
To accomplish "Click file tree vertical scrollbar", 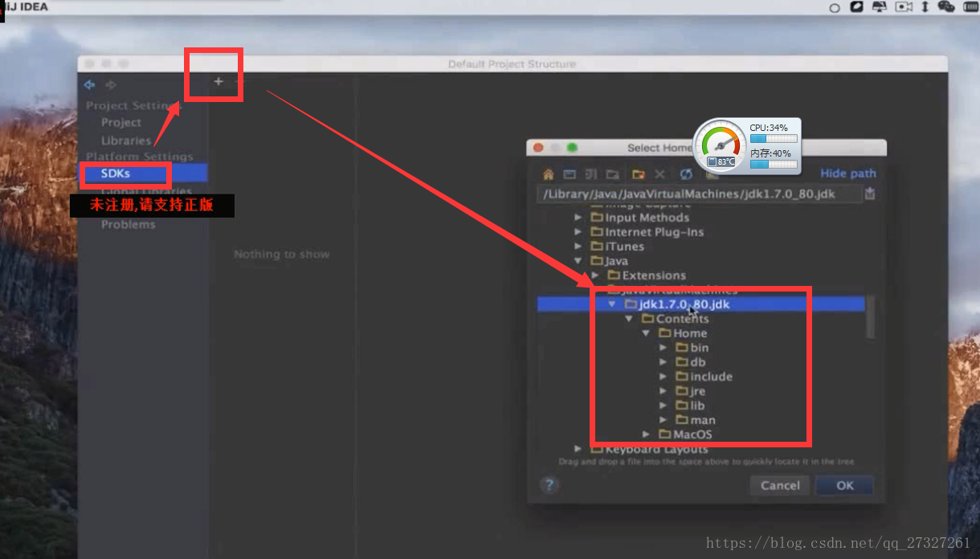I will 870,317.
